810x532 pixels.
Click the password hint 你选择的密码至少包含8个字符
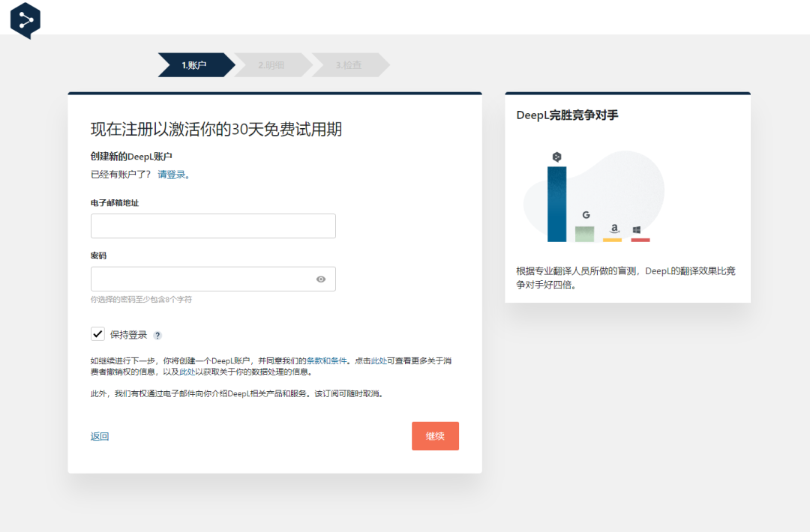(141, 299)
